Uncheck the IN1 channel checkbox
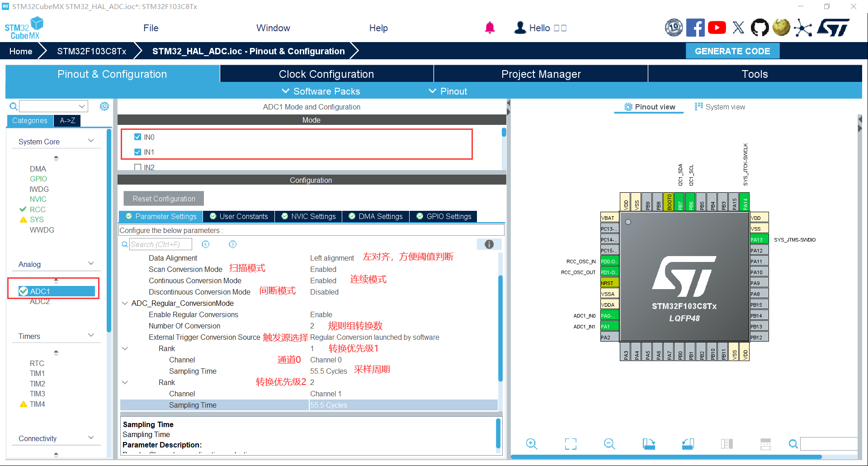Screen dimensions: 868x466 click(138, 152)
